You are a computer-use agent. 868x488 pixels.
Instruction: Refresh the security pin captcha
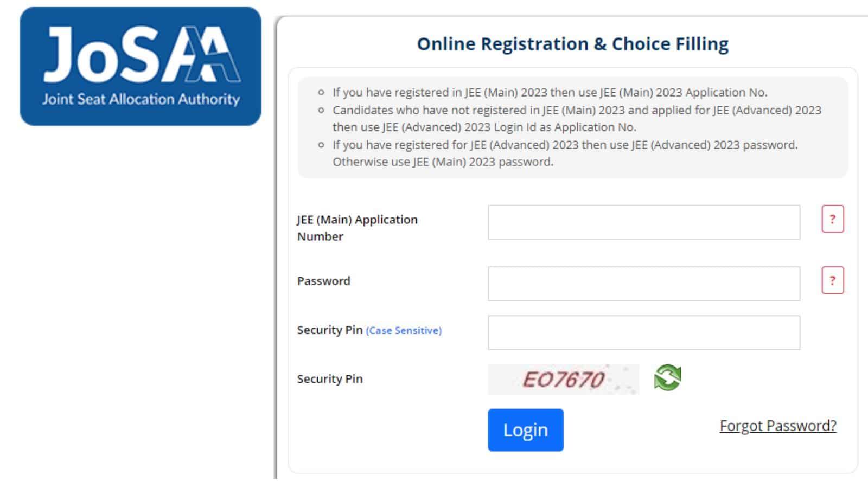(667, 377)
